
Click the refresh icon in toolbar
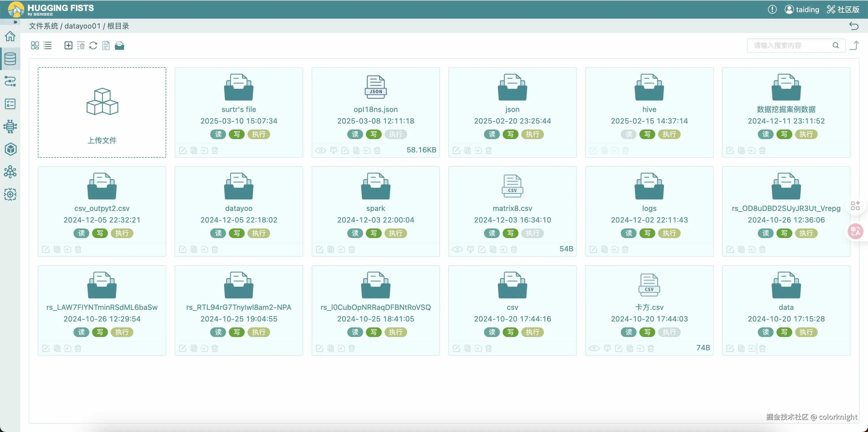(x=93, y=46)
